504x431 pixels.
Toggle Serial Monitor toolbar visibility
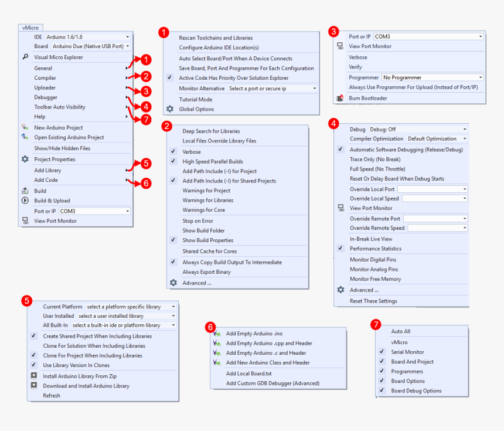382,352
